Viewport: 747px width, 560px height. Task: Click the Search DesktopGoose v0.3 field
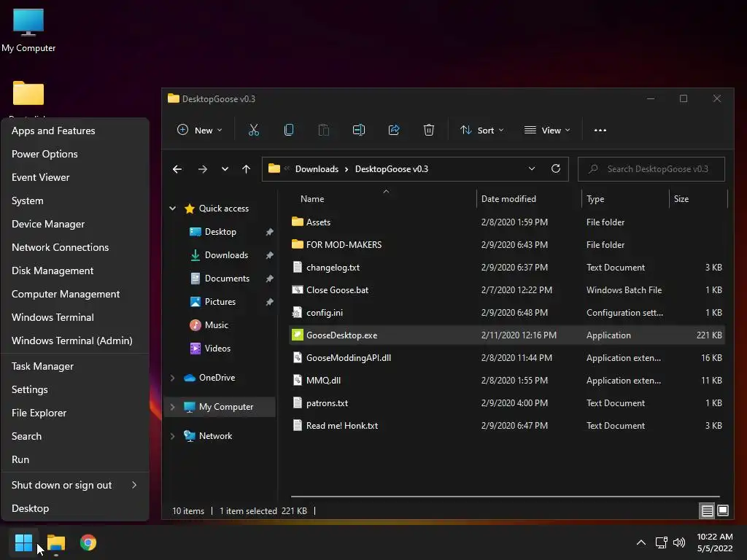click(651, 169)
